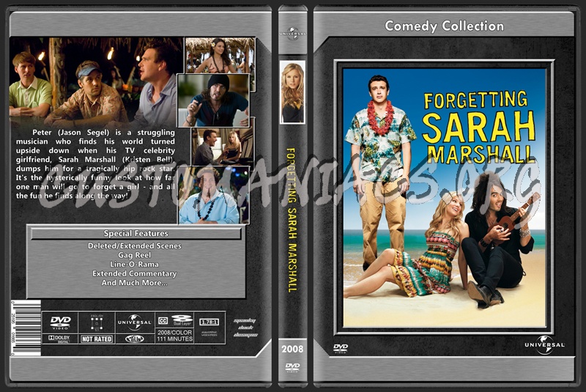Click the Universal logo atop the spine
Viewport: 586px width, 392px height.
point(292,33)
